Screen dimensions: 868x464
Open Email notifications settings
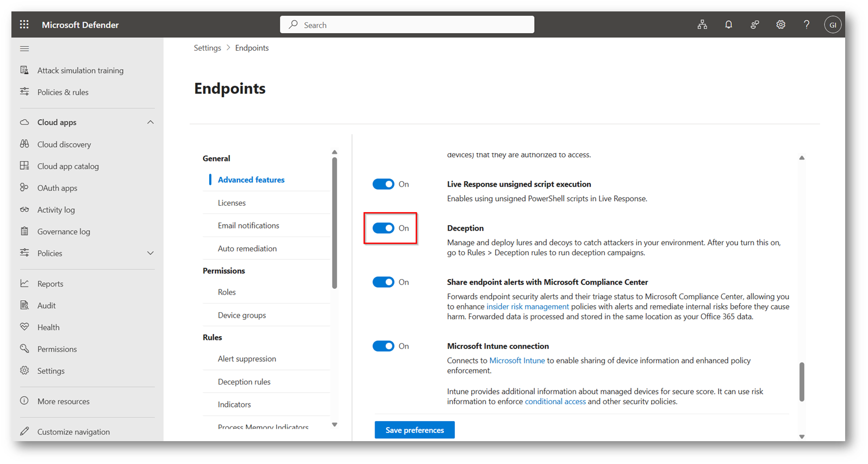pos(248,225)
